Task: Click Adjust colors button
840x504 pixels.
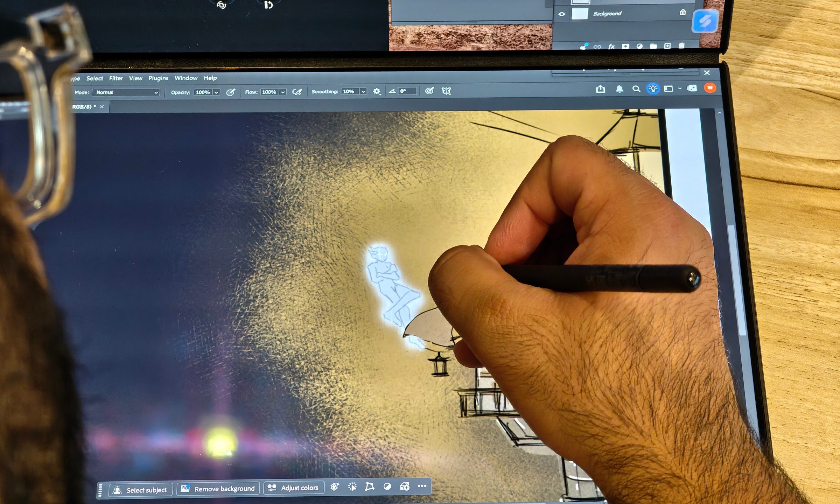Action: (x=294, y=488)
